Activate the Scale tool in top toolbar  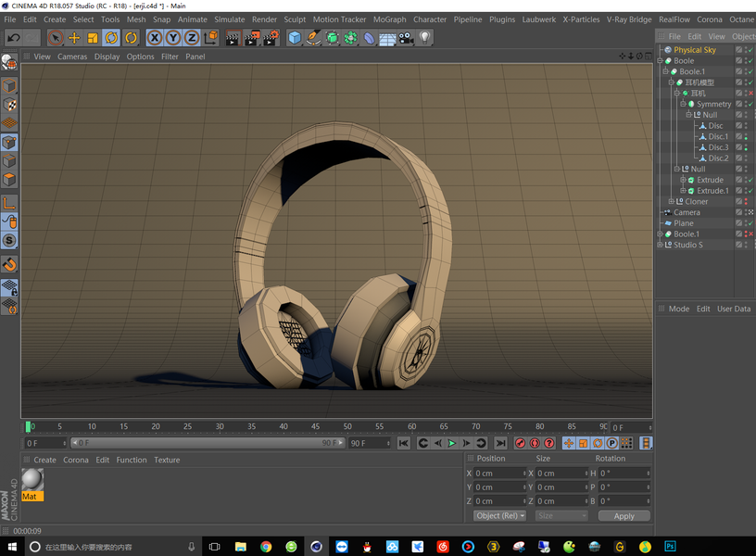tap(93, 38)
